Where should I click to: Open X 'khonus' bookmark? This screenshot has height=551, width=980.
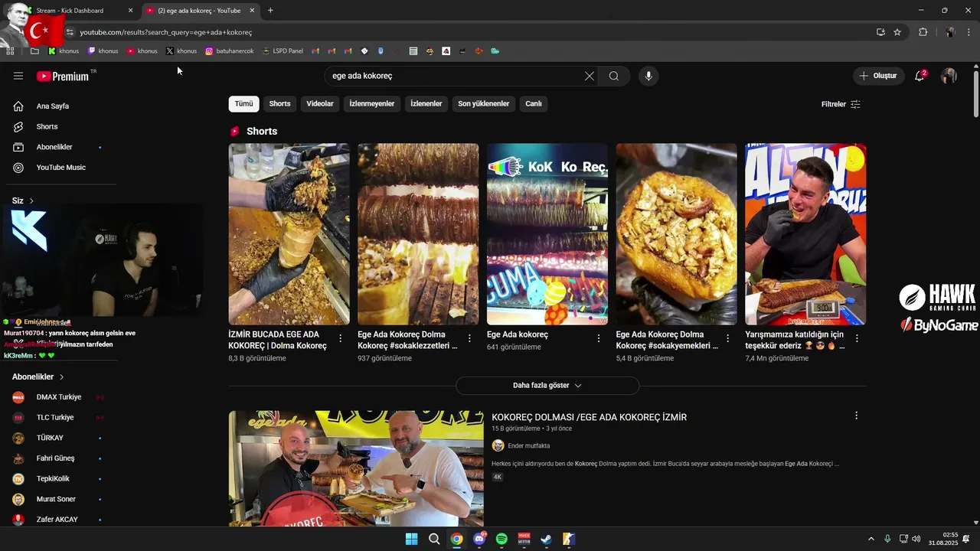coord(181,51)
